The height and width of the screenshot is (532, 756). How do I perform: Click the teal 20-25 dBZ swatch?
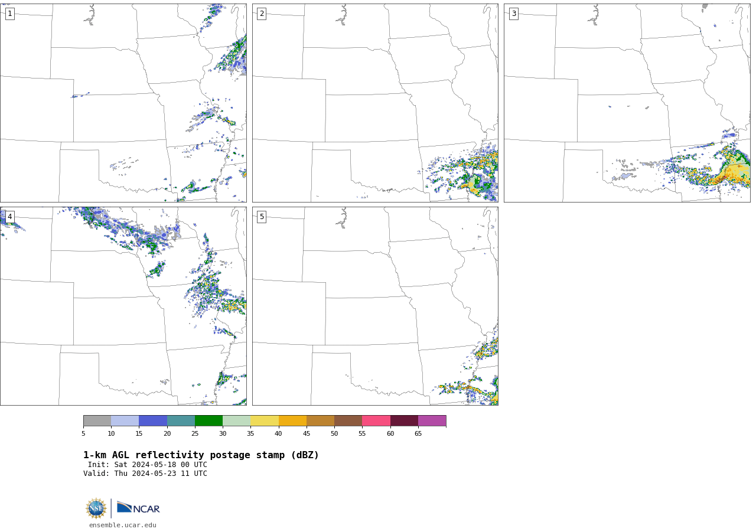[181, 420]
